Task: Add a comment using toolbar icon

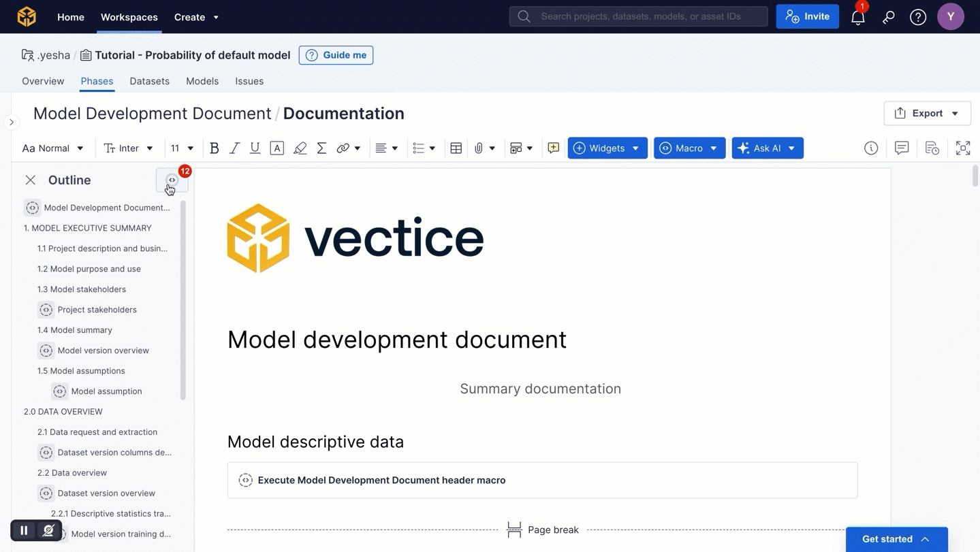Action: 553,148
